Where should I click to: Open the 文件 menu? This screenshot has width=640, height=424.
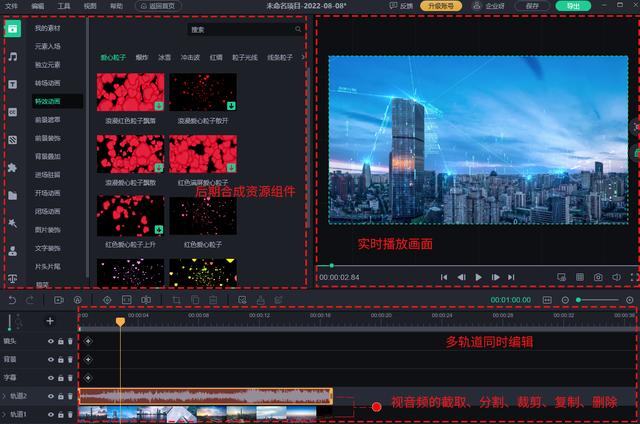[x=11, y=6]
